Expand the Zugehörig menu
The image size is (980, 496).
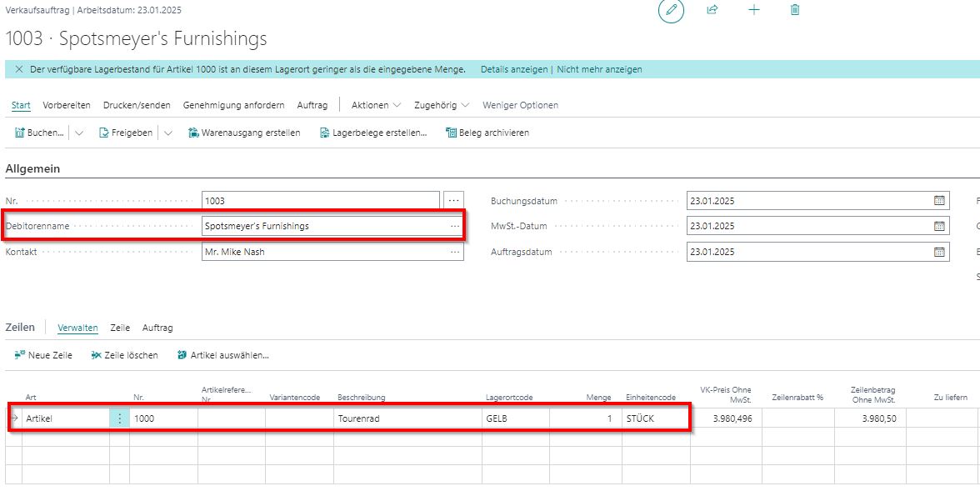click(x=442, y=105)
